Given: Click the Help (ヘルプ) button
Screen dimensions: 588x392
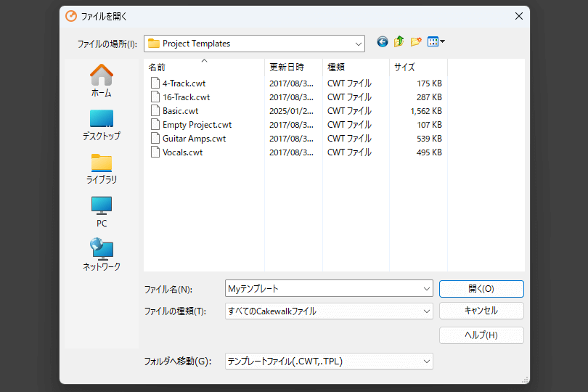Looking at the screenshot, I should 481,335.
